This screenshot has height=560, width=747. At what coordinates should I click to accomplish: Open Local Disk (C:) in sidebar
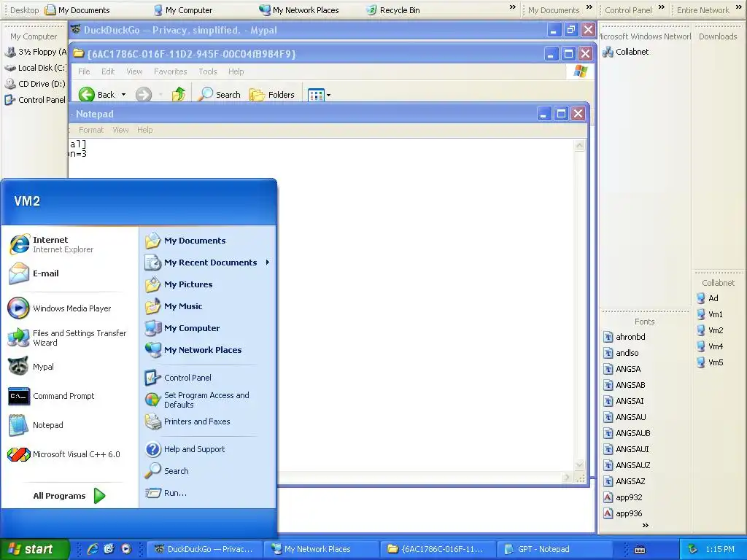click(x=35, y=68)
